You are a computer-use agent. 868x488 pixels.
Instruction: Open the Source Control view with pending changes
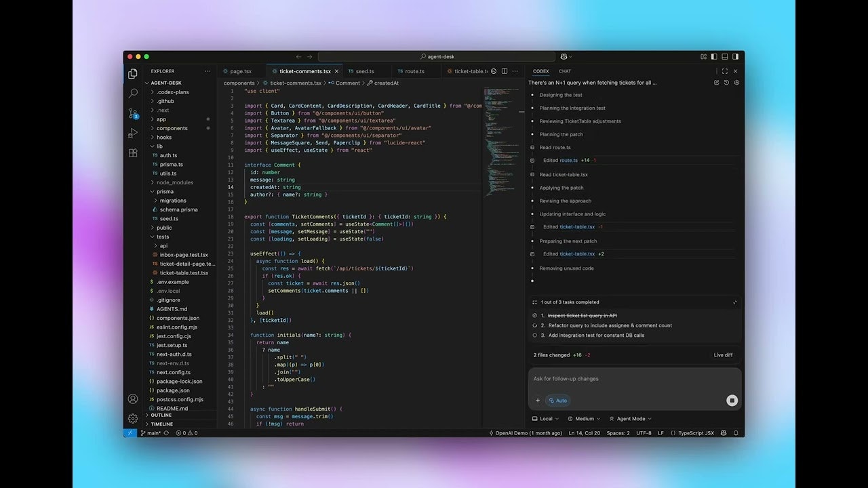pos(133,115)
